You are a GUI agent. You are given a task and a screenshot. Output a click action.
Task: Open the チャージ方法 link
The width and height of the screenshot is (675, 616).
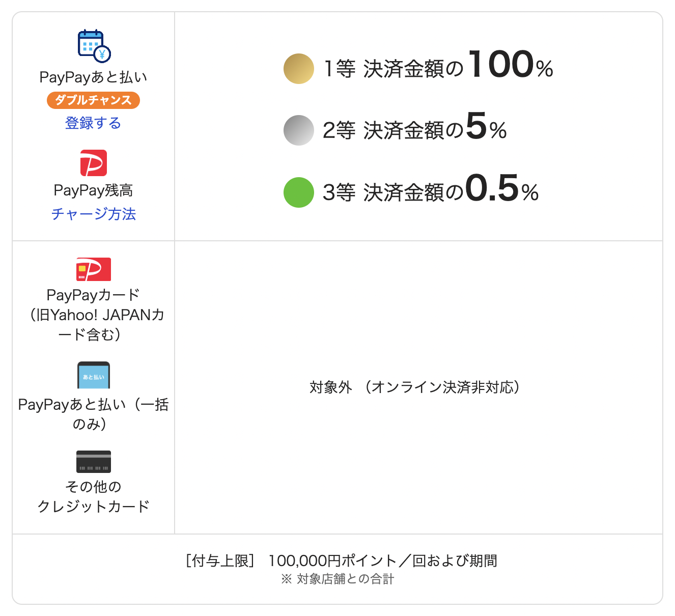pyautogui.click(x=94, y=214)
